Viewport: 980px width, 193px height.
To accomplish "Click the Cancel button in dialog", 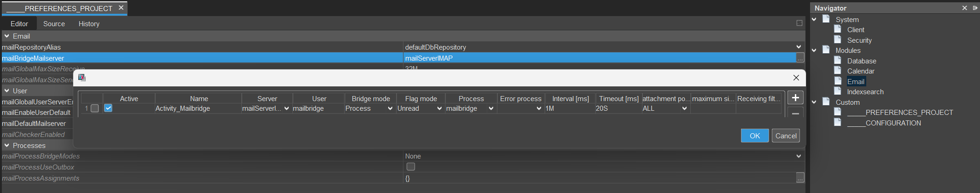I will click(786, 136).
